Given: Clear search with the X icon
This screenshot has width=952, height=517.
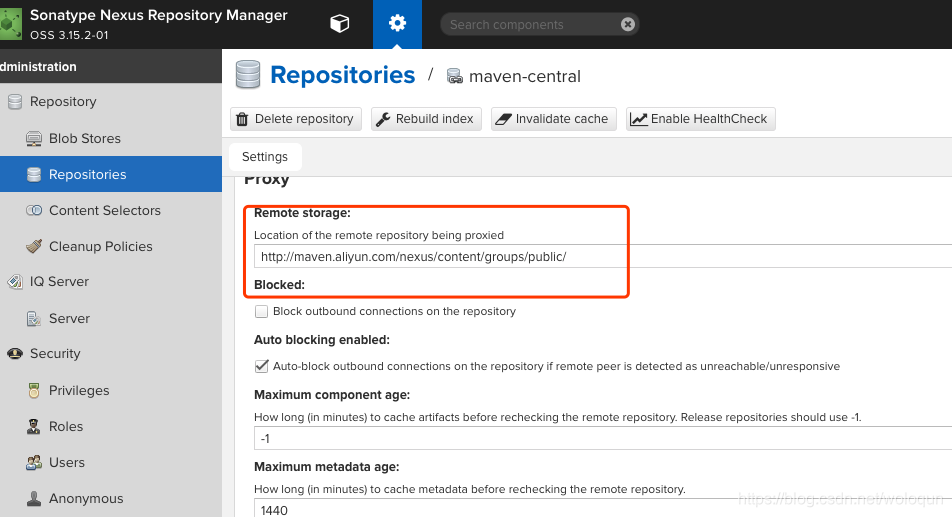Looking at the screenshot, I should (x=627, y=25).
